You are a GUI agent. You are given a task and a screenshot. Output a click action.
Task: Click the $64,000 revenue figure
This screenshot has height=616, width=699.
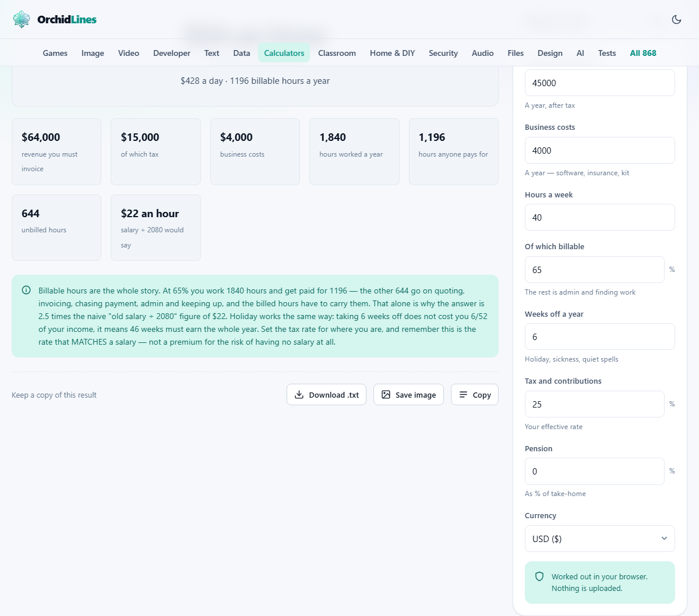[41, 137]
